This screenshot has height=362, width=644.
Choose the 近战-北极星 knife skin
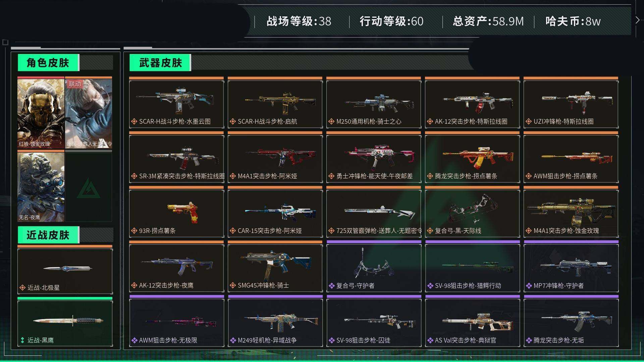[x=65, y=271]
